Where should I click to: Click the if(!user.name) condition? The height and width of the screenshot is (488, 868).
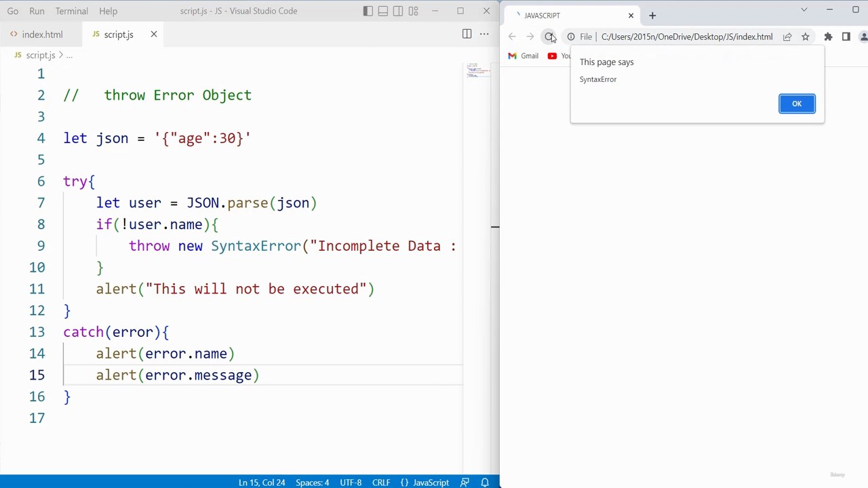pos(157,225)
